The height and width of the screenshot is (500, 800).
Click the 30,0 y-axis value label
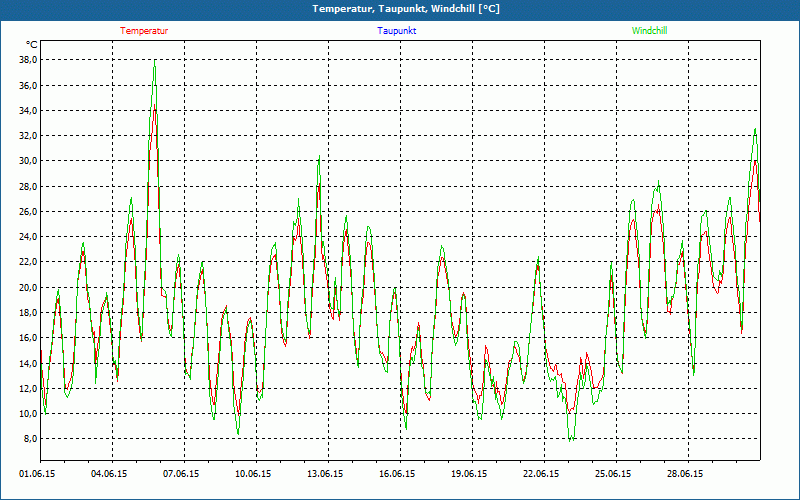click(x=27, y=161)
